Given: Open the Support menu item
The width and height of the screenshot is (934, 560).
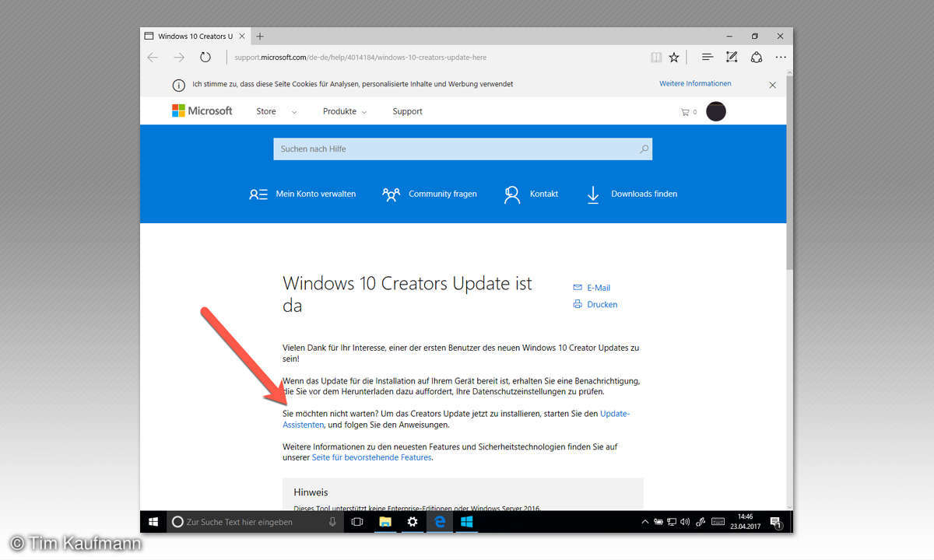Looking at the screenshot, I should coord(408,111).
